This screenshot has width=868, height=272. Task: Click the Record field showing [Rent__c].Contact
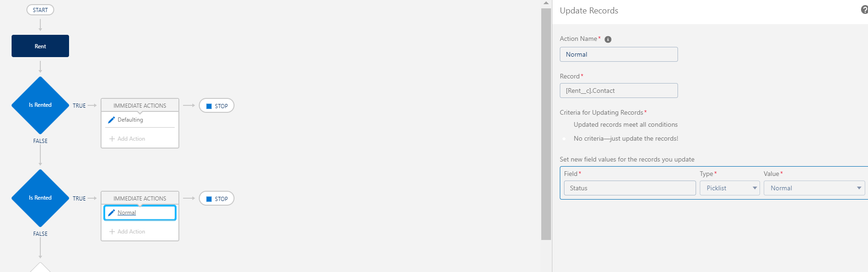[x=619, y=91]
